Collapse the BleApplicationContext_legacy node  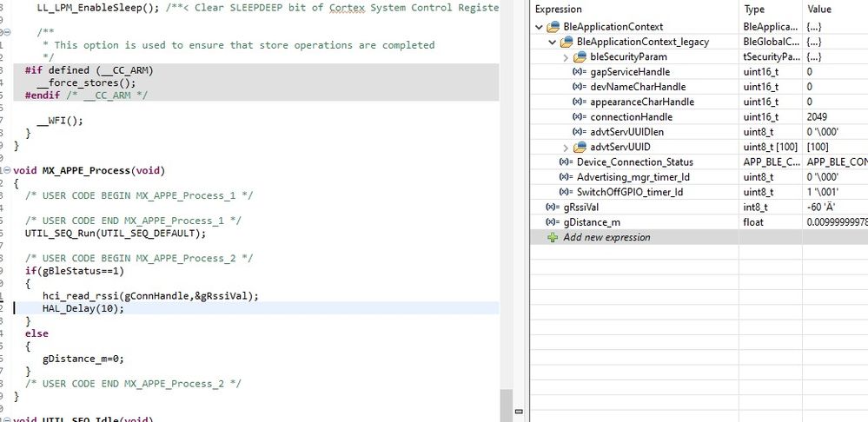click(x=553, y=42)
